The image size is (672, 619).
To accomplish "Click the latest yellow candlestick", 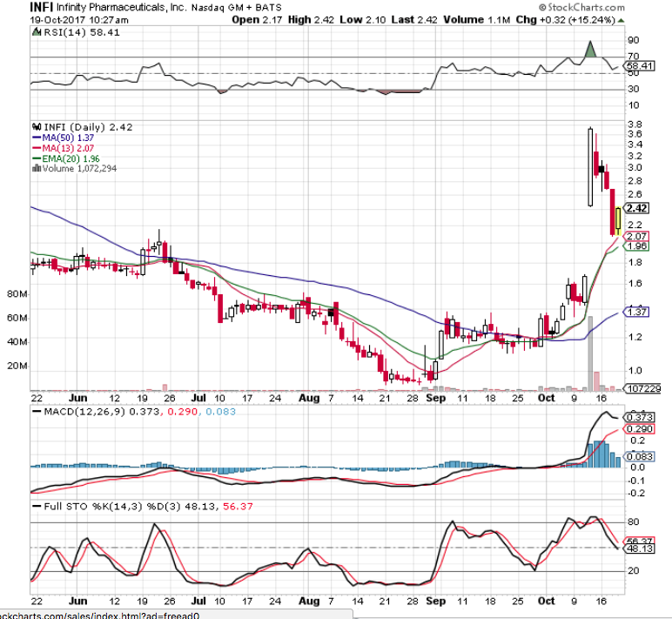I will tap(618, 221).
